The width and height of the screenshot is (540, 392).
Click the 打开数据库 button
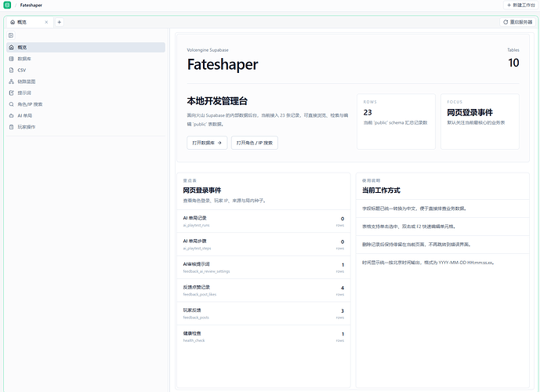coord(207,143)
